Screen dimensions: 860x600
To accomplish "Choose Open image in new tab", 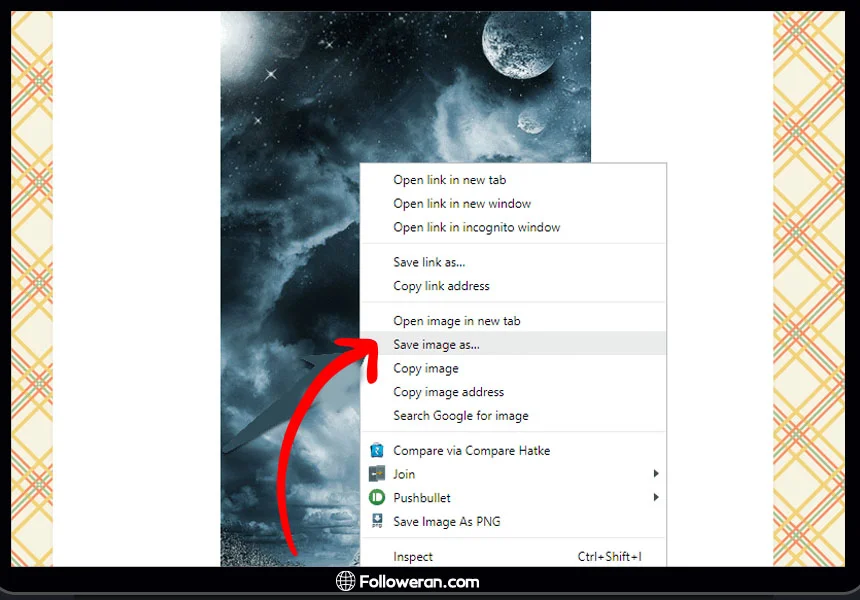I will (x=456, y=321).
